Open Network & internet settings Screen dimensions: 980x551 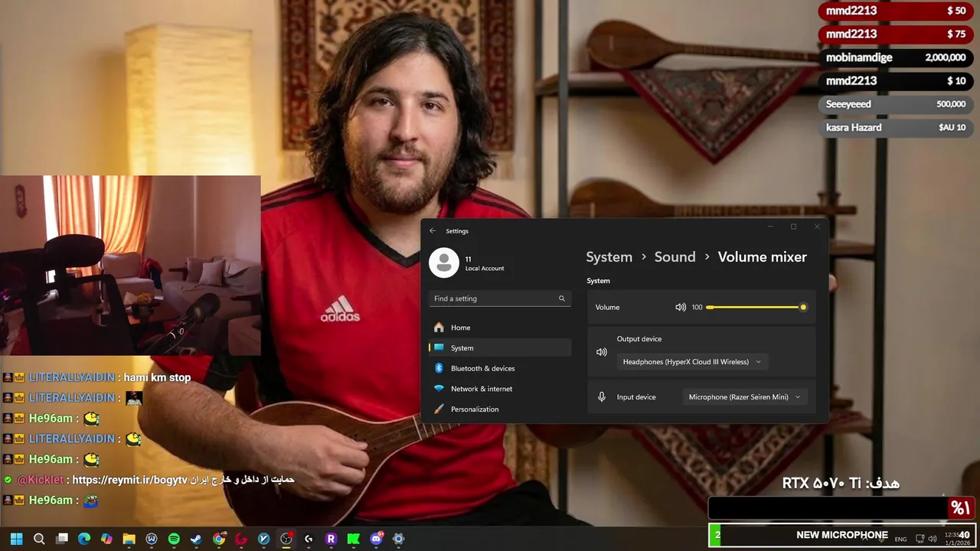coord(500,389)
